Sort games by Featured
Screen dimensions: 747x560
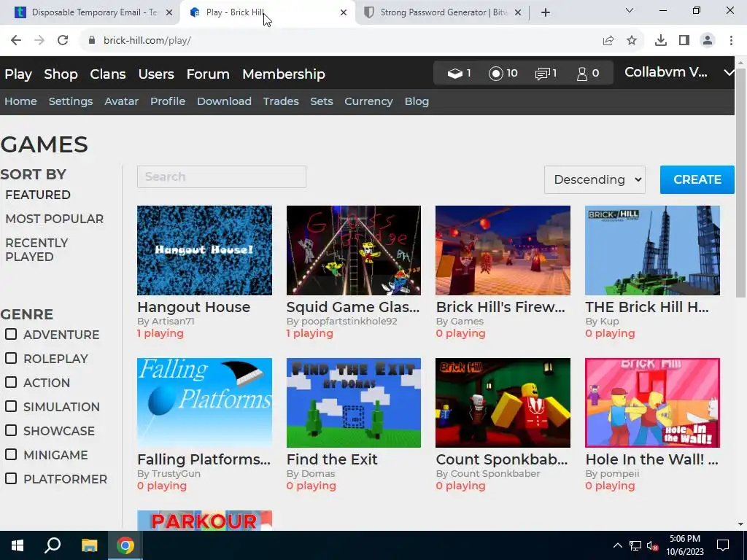[38, 195]
